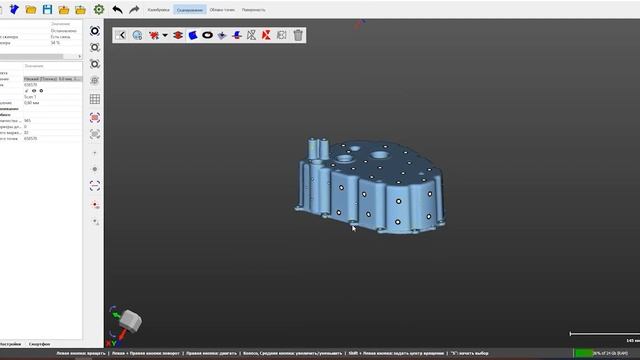Click the second circle scan icon in sidebar

click(95, 47)
